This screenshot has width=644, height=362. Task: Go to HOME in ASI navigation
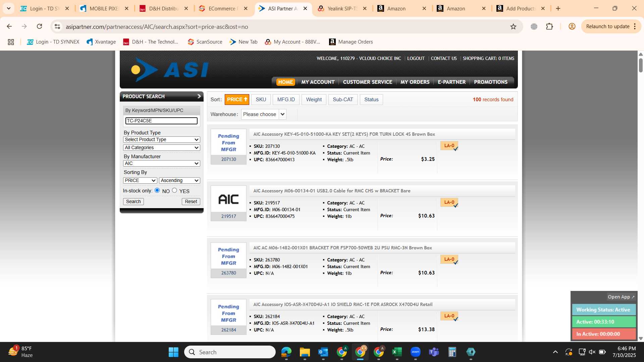pyautogui.click(x=285, y=82)
